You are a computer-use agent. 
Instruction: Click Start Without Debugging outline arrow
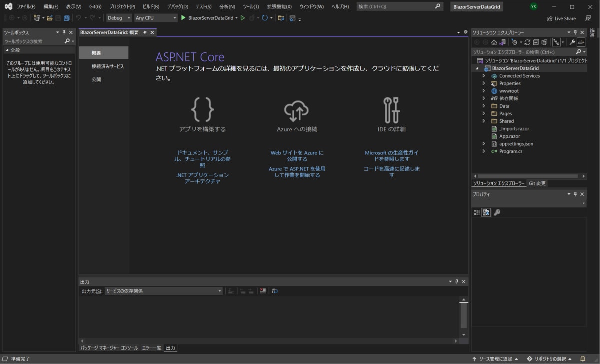click(243, 18)
